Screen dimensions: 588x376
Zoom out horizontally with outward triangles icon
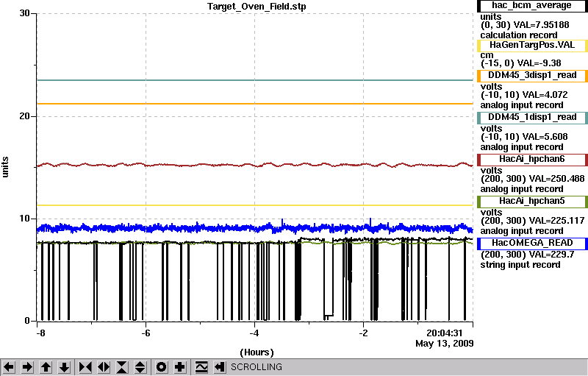tap(104, 367)
